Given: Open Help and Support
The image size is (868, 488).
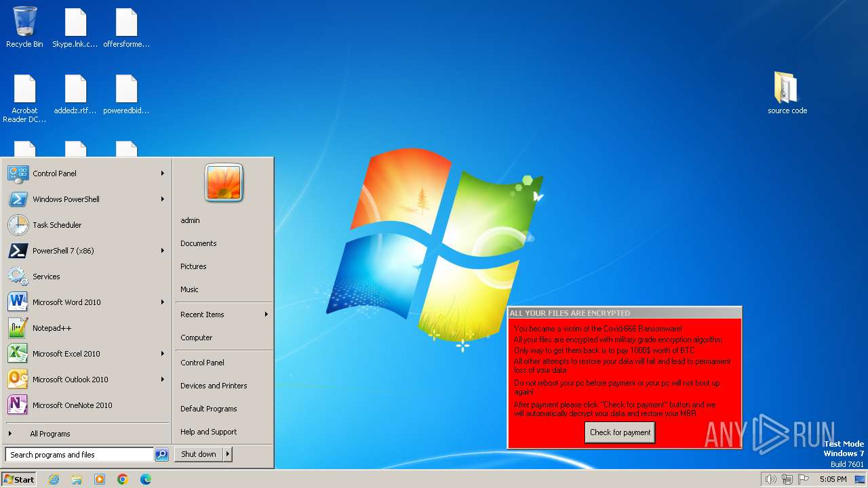Looking at the screenshot, I should tap(223, 432).
